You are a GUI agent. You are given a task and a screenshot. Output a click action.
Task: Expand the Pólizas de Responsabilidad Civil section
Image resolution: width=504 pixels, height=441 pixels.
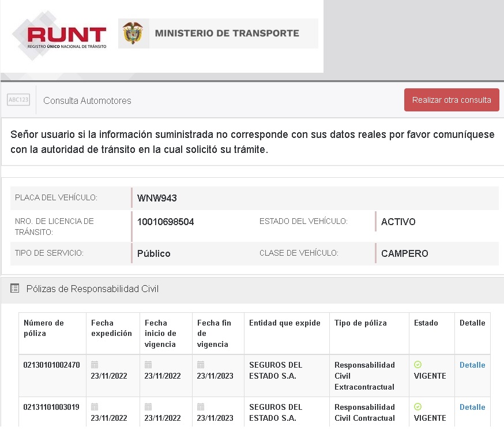pyautogui.click(x=92, y=289)
